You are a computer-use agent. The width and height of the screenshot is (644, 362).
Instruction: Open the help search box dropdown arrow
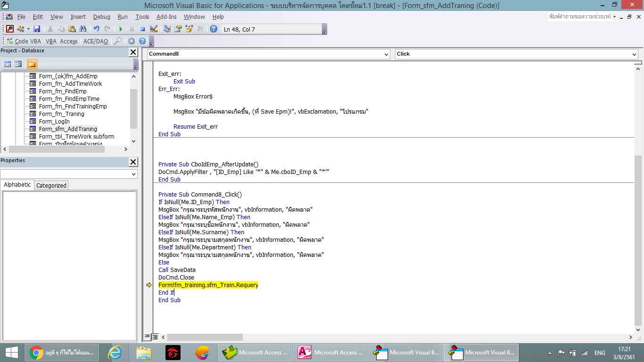tap(614, 17)
